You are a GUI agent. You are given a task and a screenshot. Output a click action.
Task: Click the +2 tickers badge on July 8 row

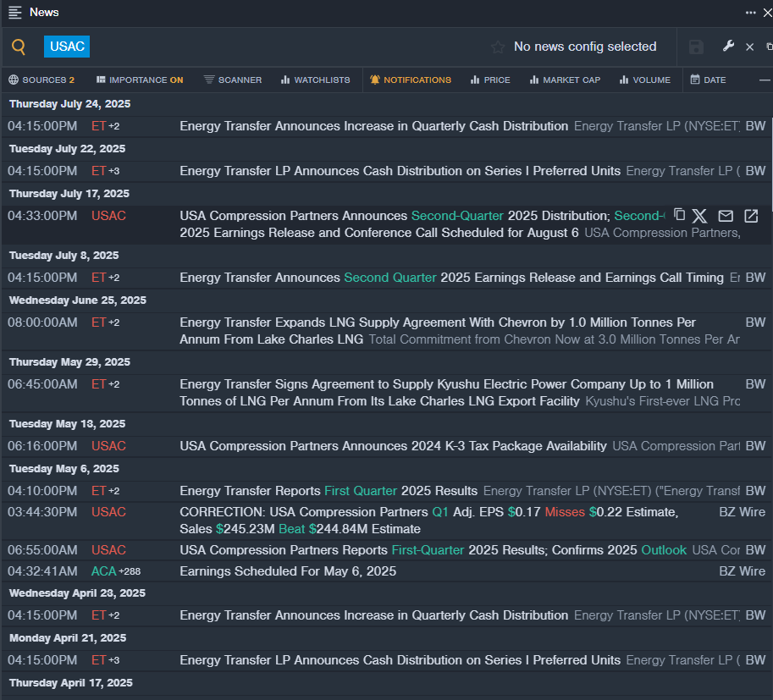coord(114,278)
